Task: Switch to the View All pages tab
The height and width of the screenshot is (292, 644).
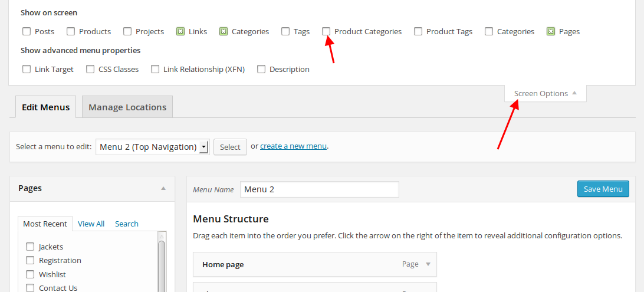Action: click(91, 224)
